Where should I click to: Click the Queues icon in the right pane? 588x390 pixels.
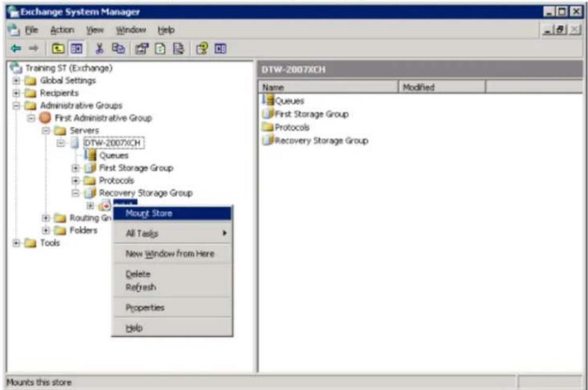pos(268,100)
